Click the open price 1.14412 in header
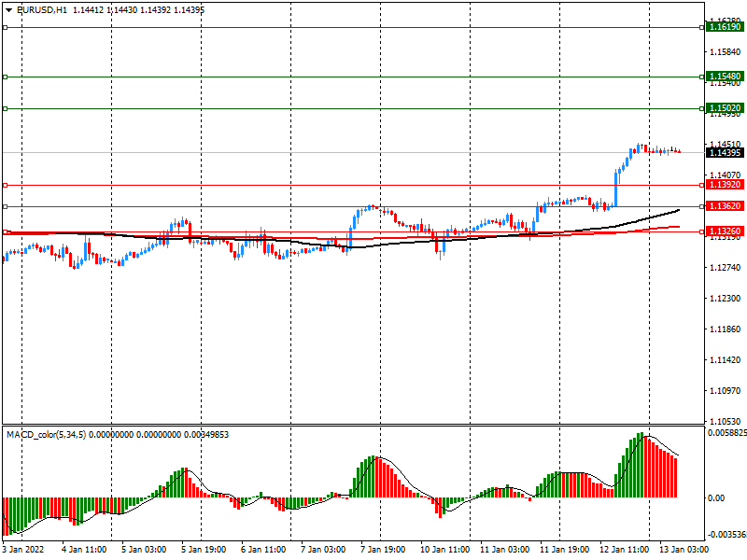The height and width of the screenshot is (560, 747). [x=88, y=10]
